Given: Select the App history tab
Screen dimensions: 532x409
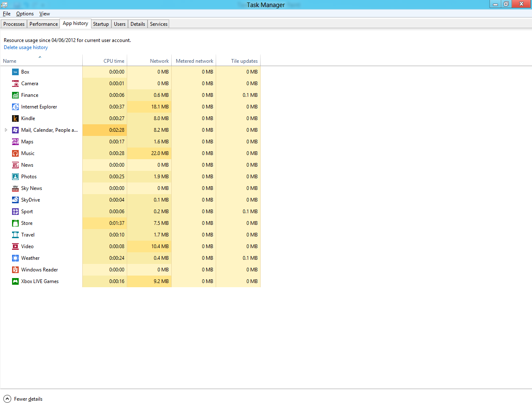Looking at the screenshot, I should tap(75, 24).
